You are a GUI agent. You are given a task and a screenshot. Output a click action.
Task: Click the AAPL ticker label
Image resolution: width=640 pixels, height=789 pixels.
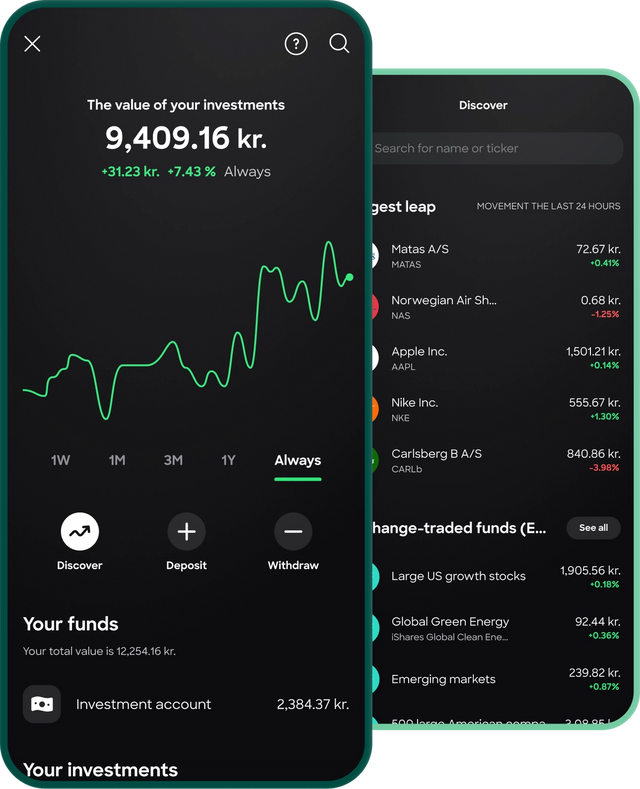tap(404, 367)
